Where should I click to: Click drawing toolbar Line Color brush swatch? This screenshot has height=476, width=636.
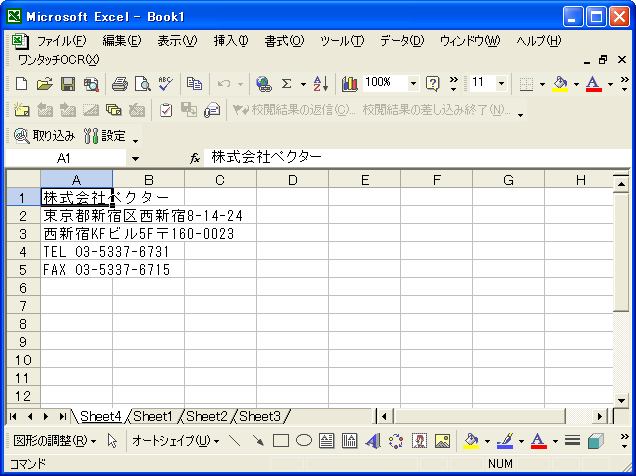pos(505,441)
